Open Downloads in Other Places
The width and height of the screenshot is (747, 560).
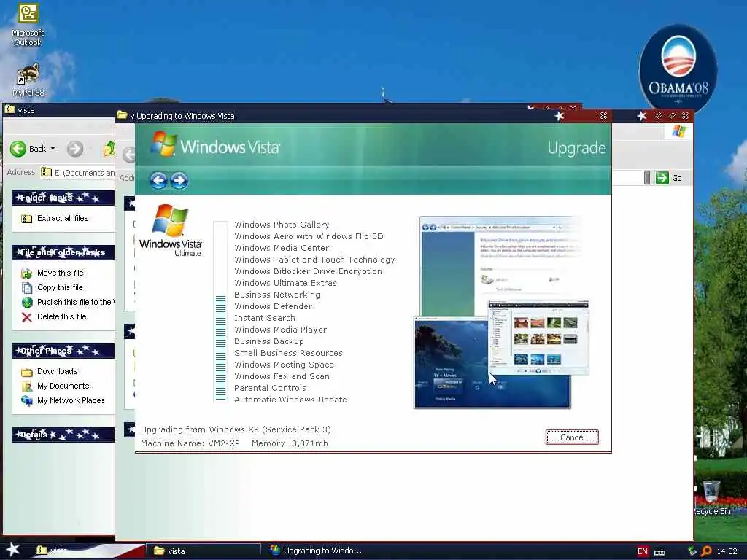click(57, 371)
